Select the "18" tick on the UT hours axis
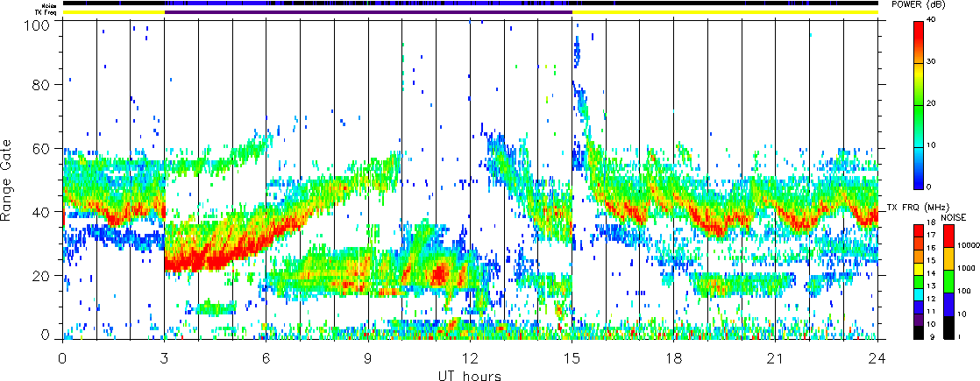This screenshot has height=381, width=980. [674, 358]
